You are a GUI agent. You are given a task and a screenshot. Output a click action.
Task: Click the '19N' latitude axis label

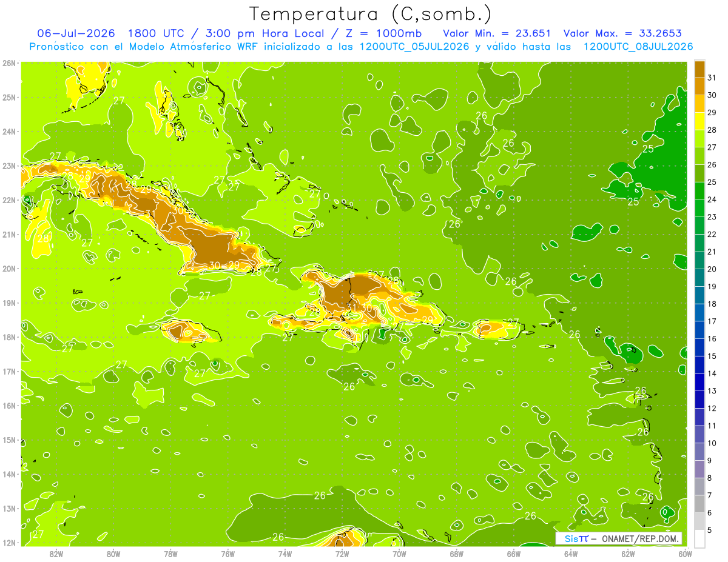click(x=9, y=303)
